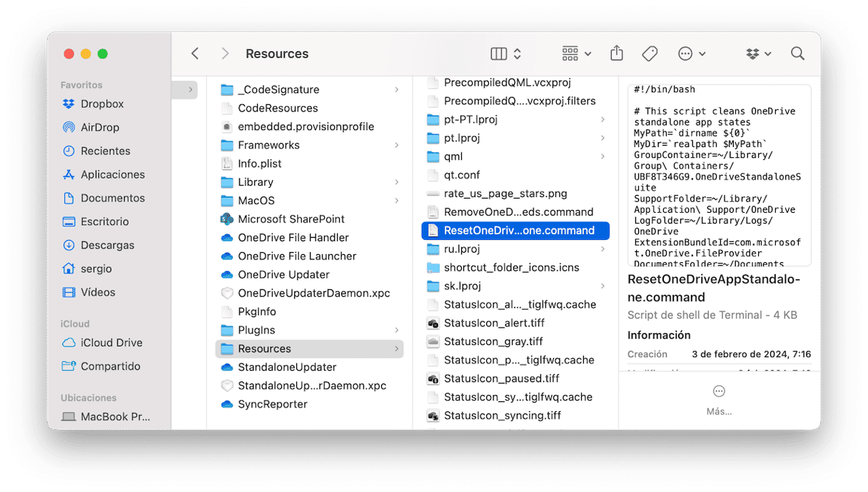Click the Search magnifier icon
Viewport: 868px width, 492px height.
(x=797, y=54)
